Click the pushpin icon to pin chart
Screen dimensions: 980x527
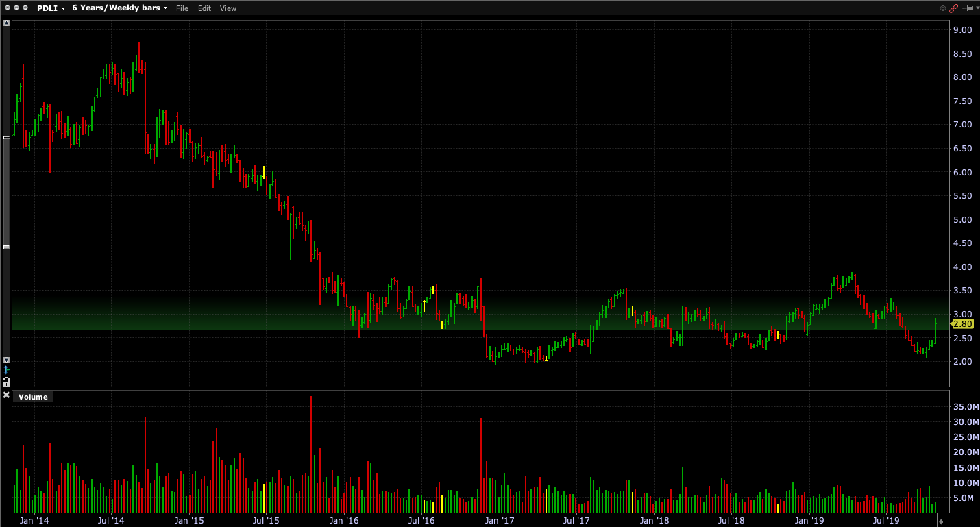pyautogui.click(x=968, y=8)
